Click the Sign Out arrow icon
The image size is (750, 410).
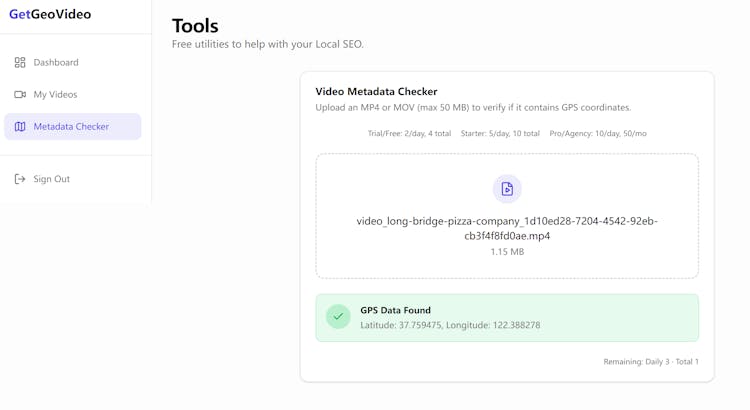[x=20, y=179]
